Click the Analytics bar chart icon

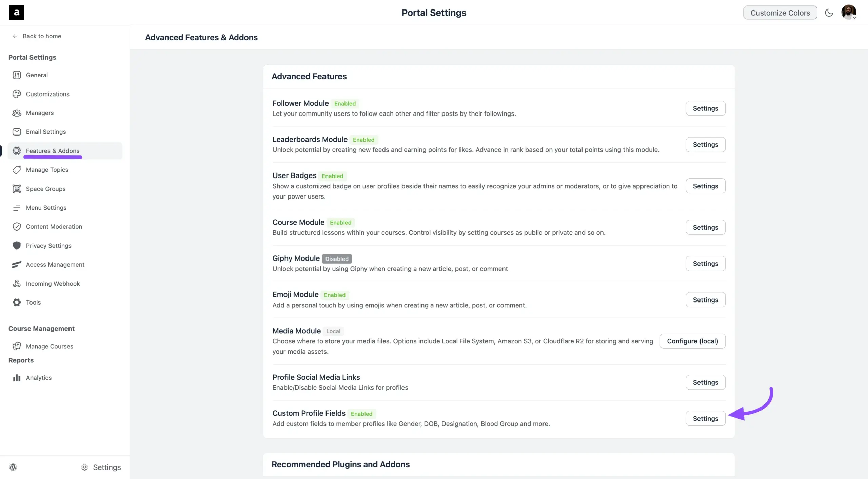pos(17,378)
